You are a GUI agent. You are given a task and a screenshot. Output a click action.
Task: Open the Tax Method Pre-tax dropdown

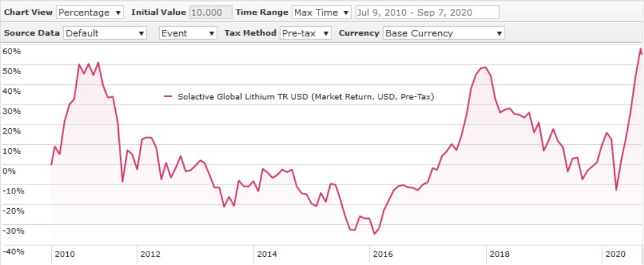(306, 33)
